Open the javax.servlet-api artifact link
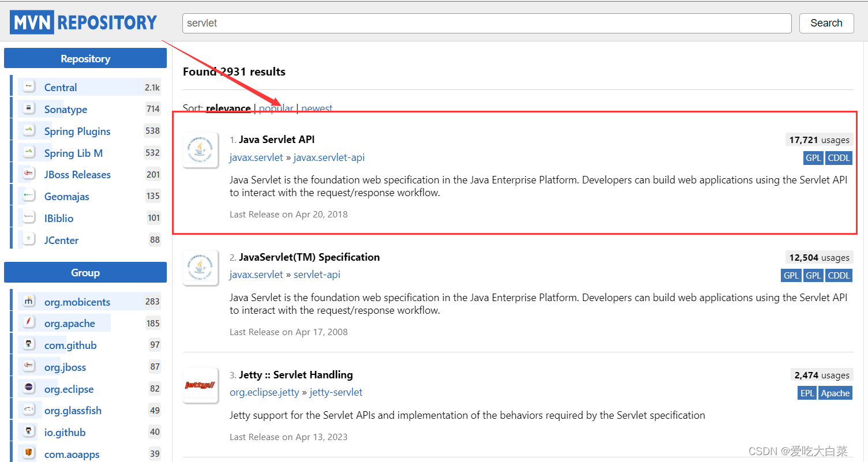 pos(329,157)
